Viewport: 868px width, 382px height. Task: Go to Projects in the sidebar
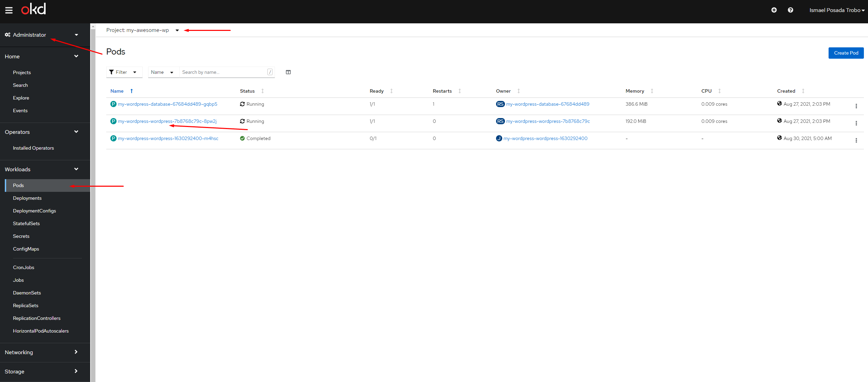22,72
